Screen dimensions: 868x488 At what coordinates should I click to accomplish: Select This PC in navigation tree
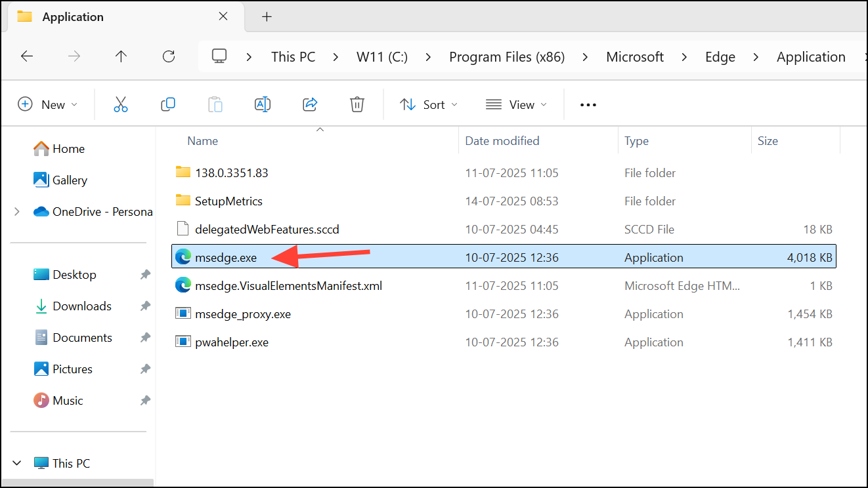coord(62,463)
